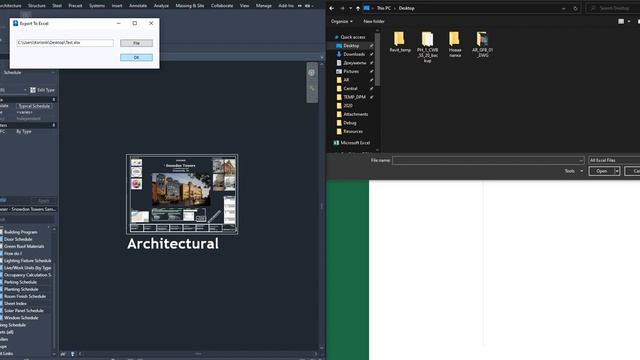Open the Steel ribbon tab

[57, 6]
